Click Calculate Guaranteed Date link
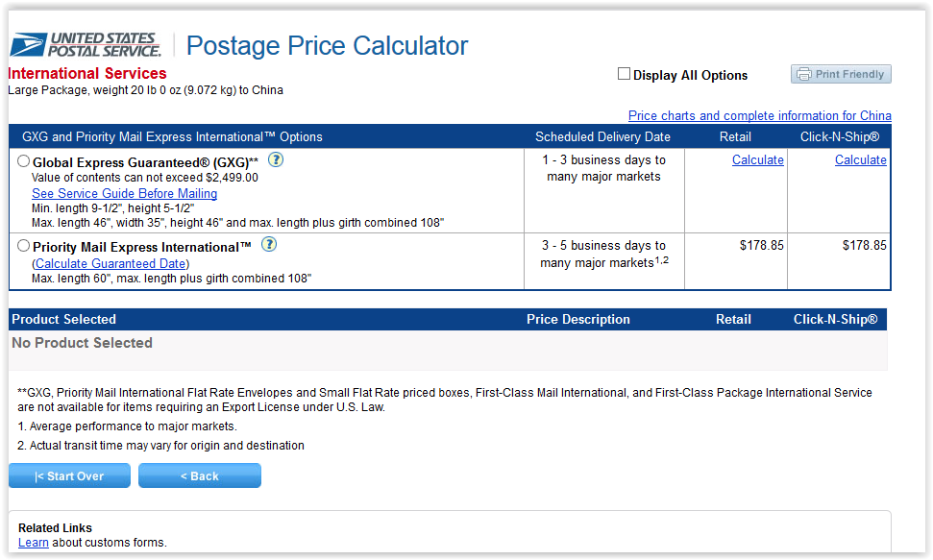Screen dimensions: 933x560 [111, 264]
